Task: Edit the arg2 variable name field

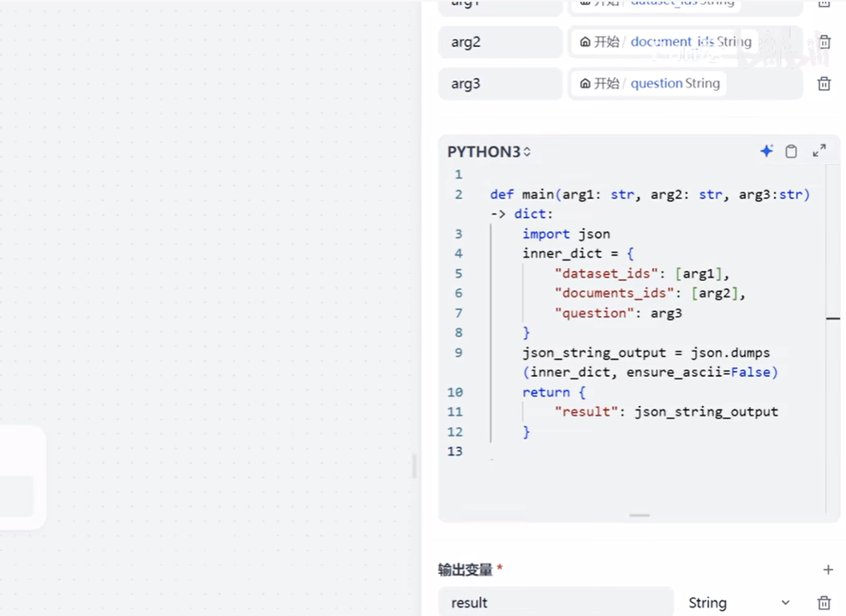Action: coord(501,42)
